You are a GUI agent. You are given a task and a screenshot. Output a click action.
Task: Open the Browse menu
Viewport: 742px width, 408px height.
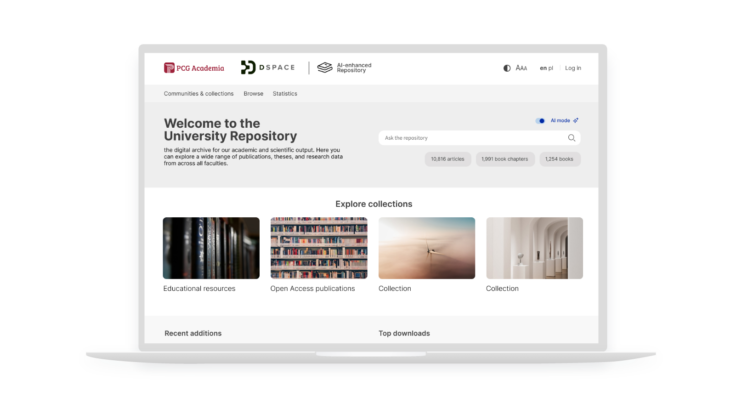point(253,94)
